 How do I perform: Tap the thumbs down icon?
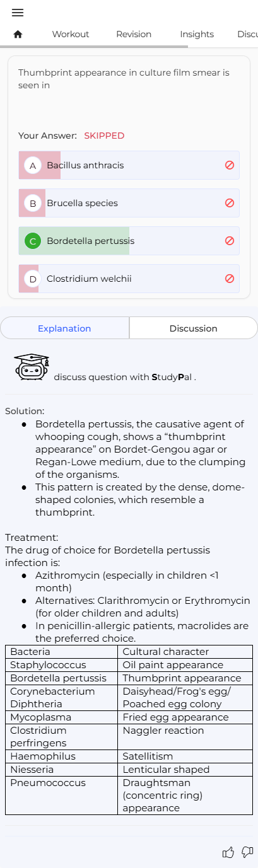247,852
